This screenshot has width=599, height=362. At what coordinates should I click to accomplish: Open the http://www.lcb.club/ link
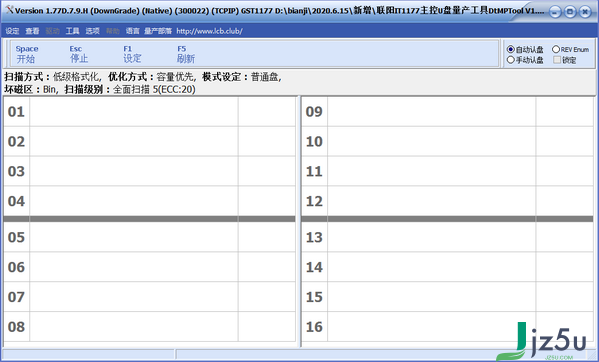pyautogui.click(x=209, y=31)
